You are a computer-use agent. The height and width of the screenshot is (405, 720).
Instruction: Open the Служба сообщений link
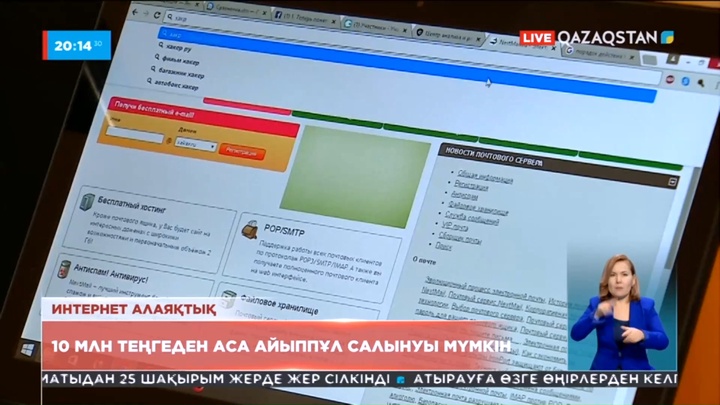472,218
